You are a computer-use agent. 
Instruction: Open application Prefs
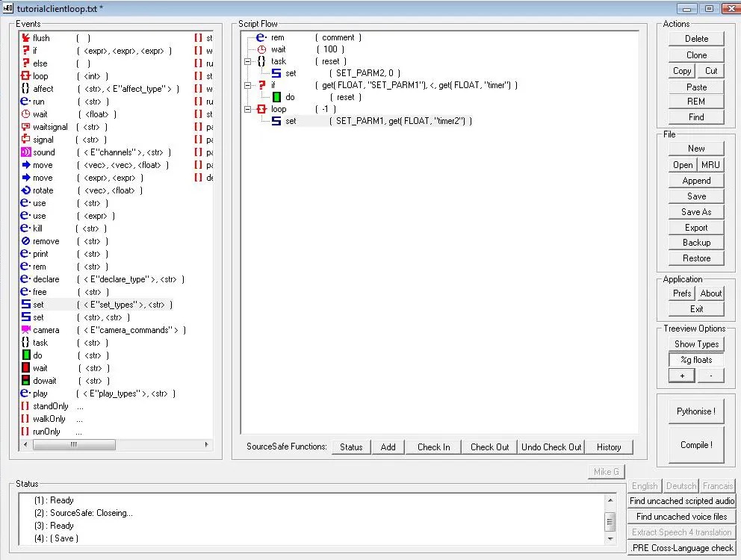pyautogui.click(x=682, y=293)
